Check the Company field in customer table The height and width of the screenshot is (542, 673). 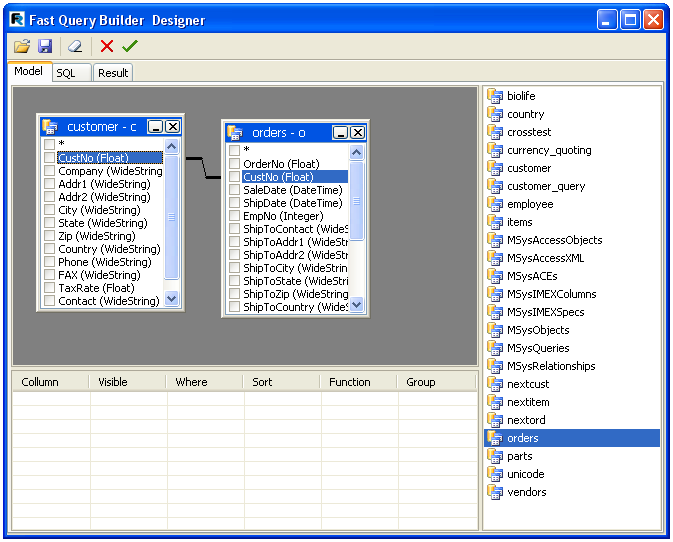pyautogui.click(x=49, y=171)
